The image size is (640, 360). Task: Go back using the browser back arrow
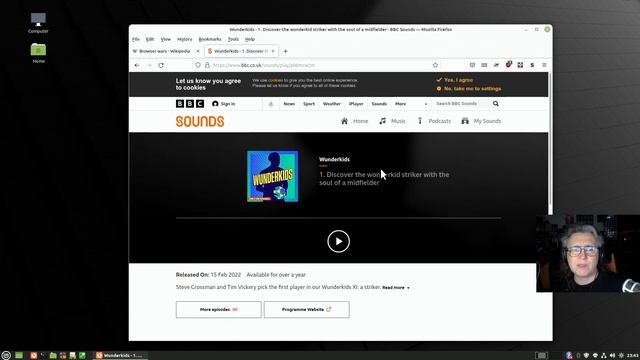137,65
